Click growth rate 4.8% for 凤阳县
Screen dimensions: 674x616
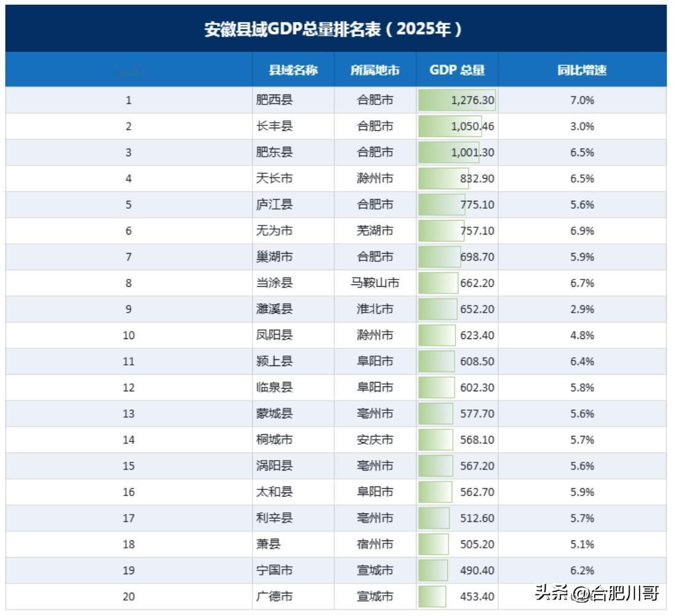tap(582, 335)
